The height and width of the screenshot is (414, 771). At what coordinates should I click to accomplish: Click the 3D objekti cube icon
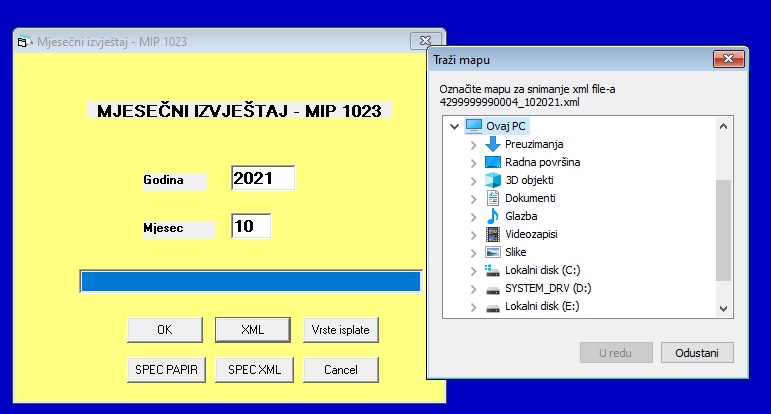click(492, 180)
